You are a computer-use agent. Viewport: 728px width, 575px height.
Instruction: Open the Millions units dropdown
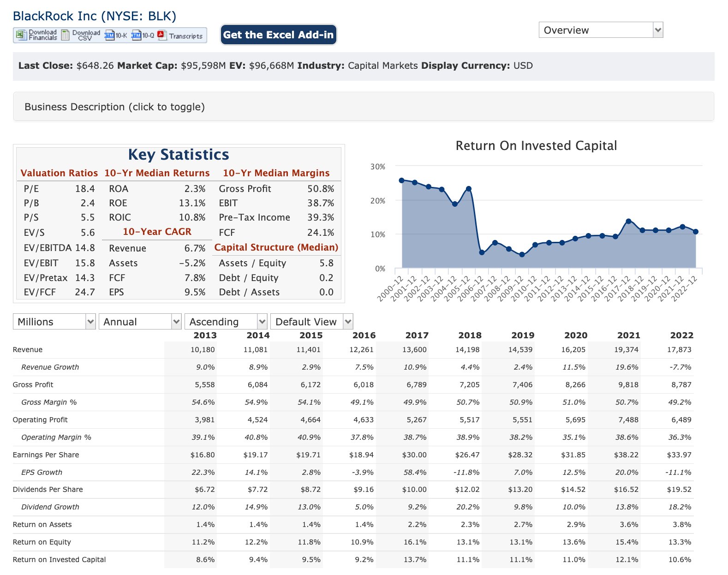tap(54, 322)
